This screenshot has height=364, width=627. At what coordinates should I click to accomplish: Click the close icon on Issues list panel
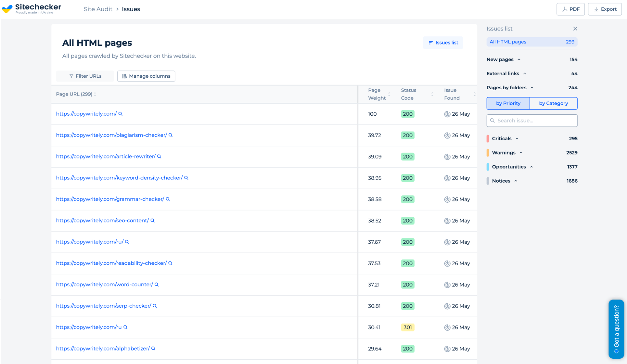[575, 29]
